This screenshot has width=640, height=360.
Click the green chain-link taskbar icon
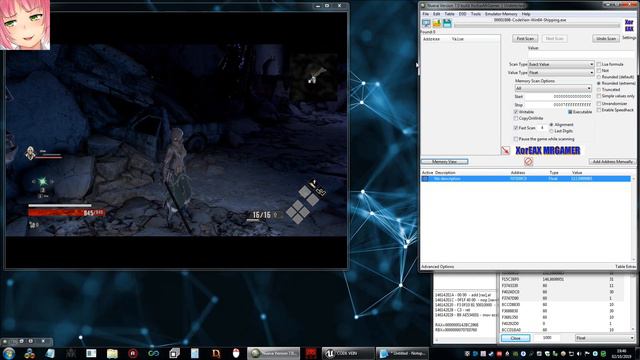pos(153,353)
